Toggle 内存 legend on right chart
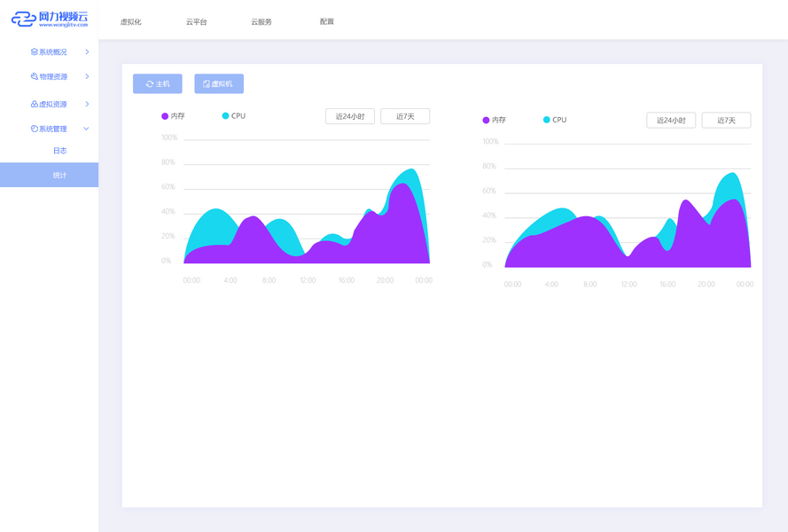 click(494, 121)
